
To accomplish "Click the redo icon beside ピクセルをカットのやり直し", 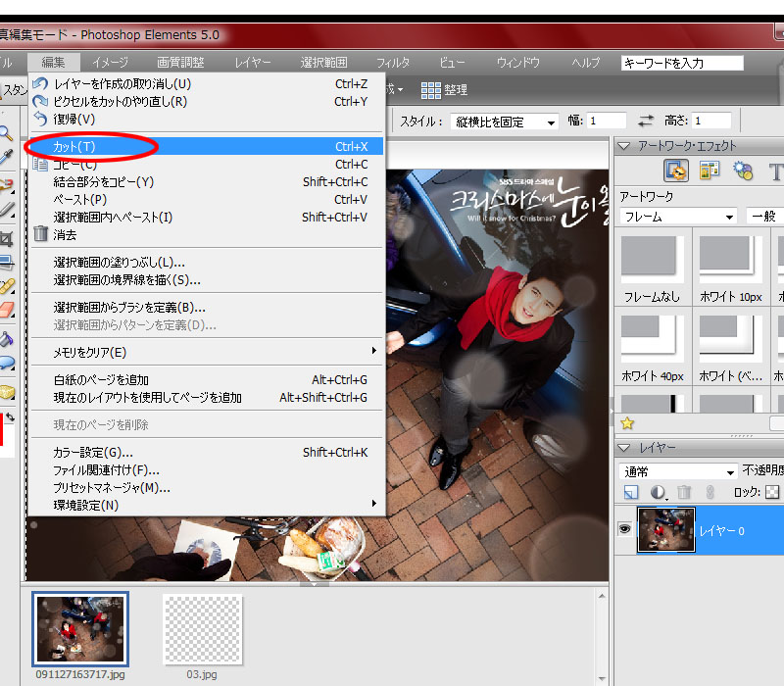I will point(40,102).
